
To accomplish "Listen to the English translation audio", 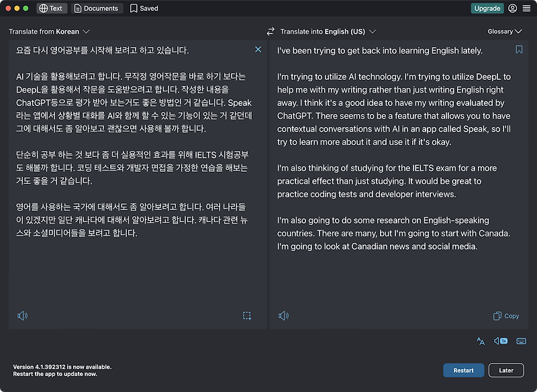I will click(x=283, y=315).
